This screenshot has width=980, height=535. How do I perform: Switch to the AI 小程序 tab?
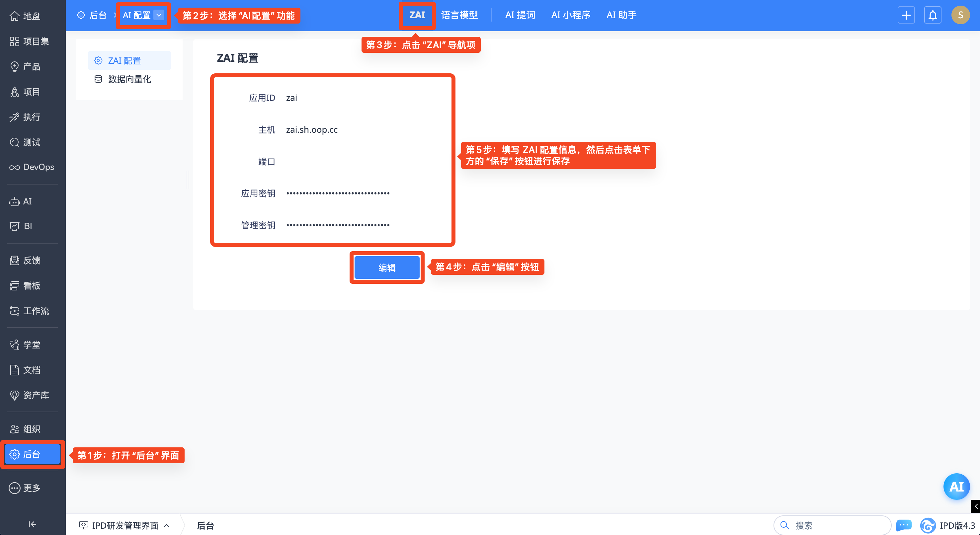(x=570, y=15)
